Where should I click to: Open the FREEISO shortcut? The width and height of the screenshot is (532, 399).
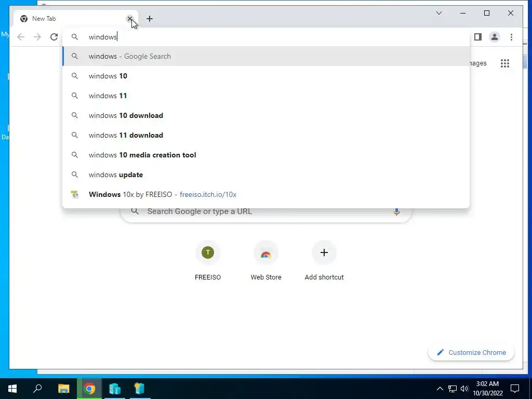[208, 261]
